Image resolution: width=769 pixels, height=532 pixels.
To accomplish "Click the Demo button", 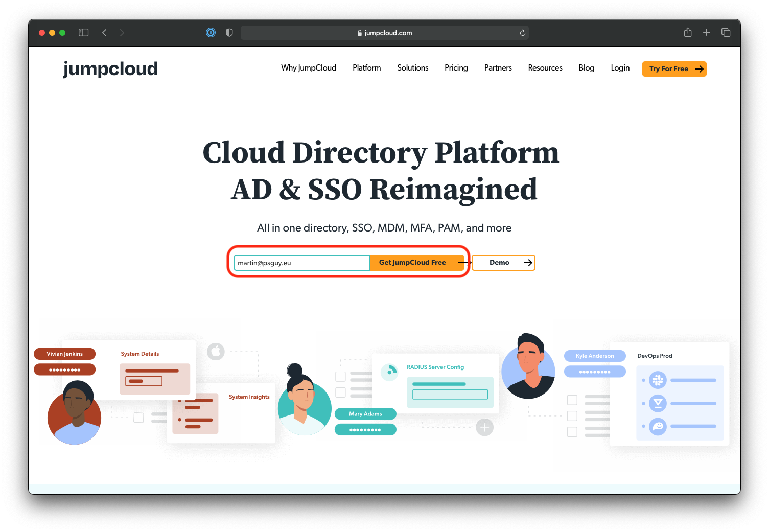I will (x=503, y=263).
